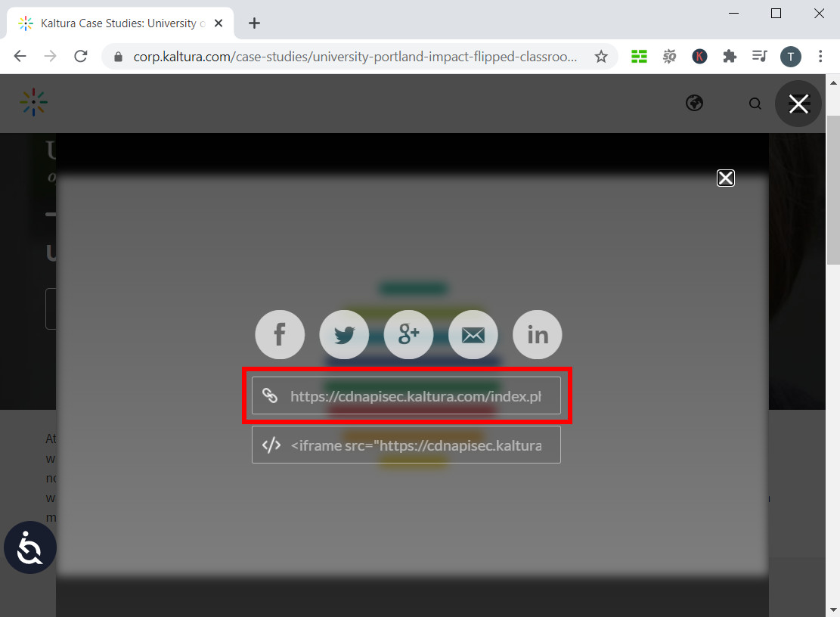Viewport: 840px width, 617px height.
Task: Open a new browser tab
Action: pos(254,23)
